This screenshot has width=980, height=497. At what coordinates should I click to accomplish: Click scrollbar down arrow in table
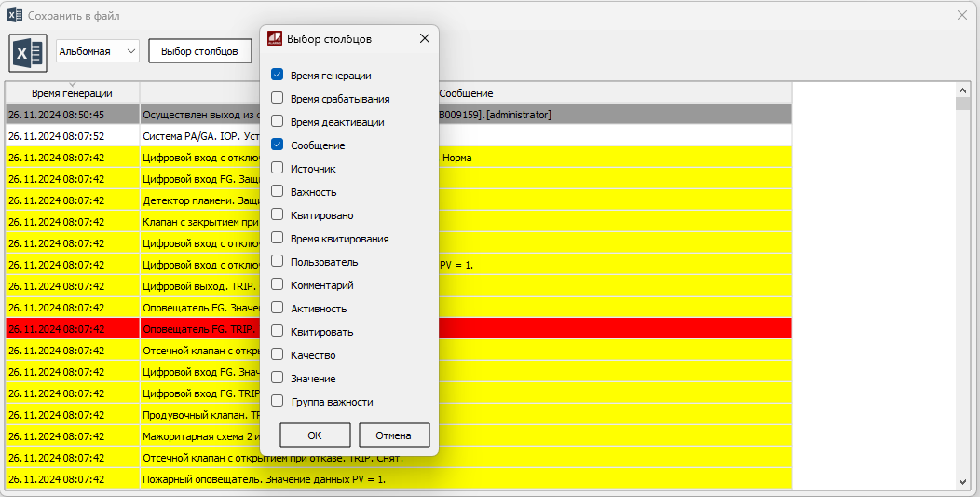pyautogui.click(x=963, y=481)
